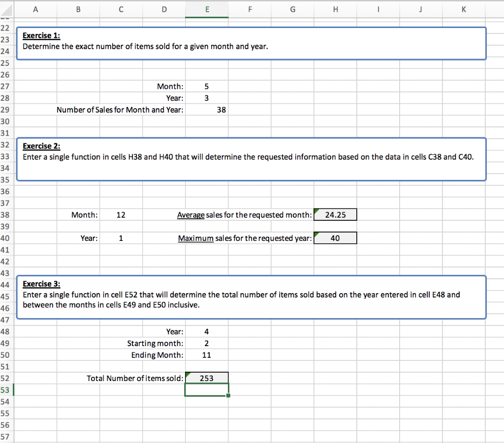Select cell H38 showing 24.25
Screen dimensions: 504x443
pos(335,215)
